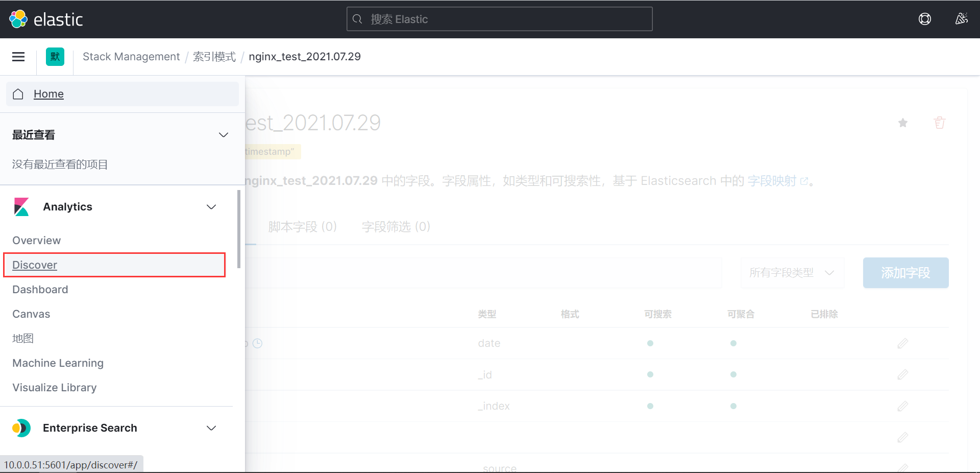
Task: Click the Enterprise Search heading
Action: [x=90, y=428]
